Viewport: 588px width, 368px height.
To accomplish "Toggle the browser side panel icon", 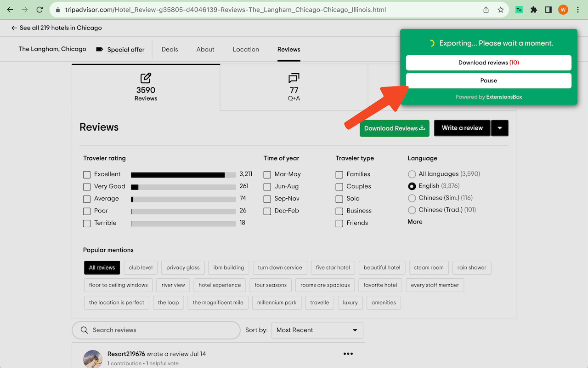I will [x=548, y=10].
